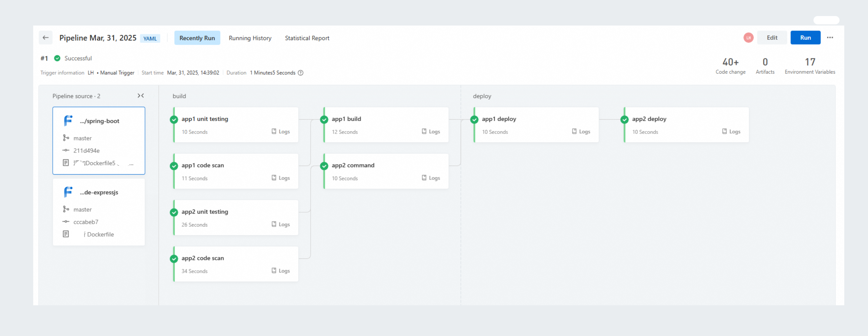Select the de-expressjs source card
This screenshot has width=868, height=336.
click(x=99, y=212)
